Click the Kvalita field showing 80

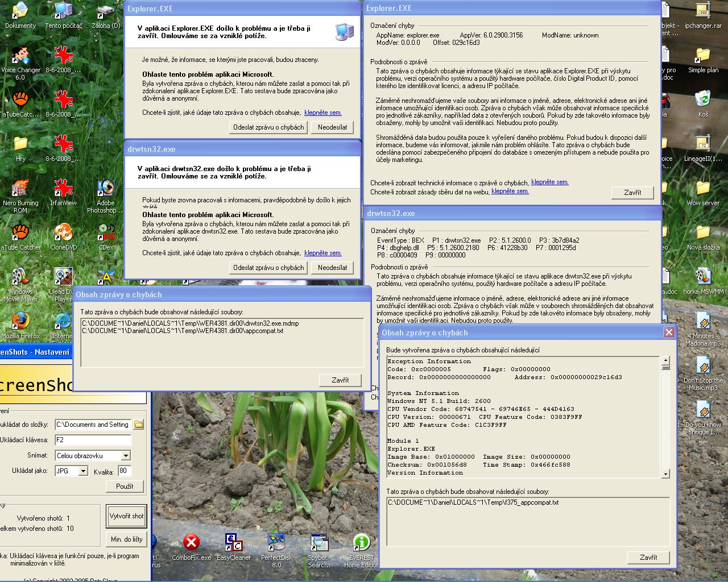click(124, 471)
